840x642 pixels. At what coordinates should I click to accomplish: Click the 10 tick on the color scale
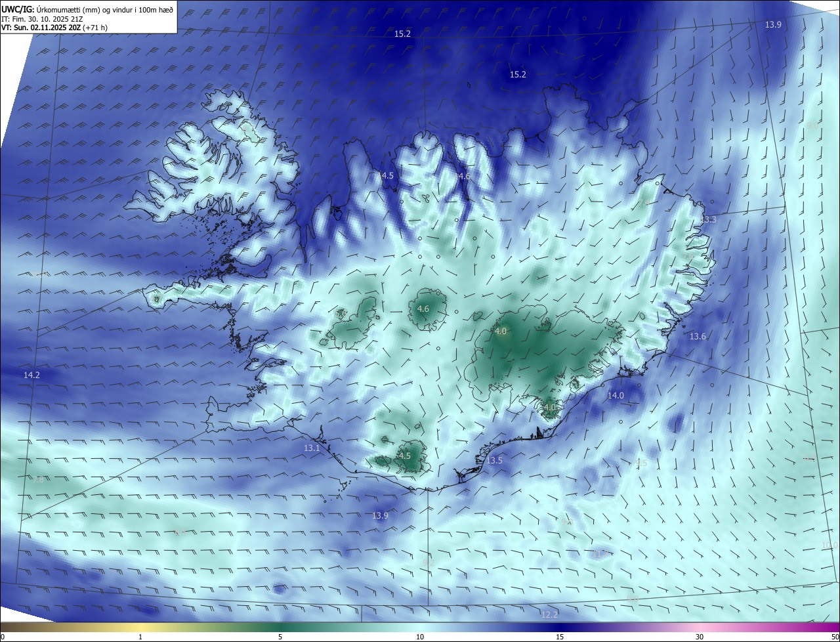(x=420, y=637)
